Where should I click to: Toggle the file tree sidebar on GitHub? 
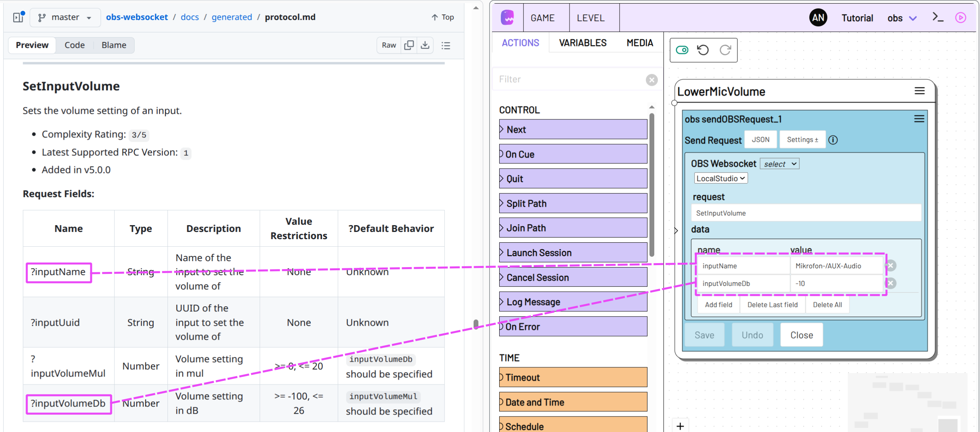[x=18, y=17]
